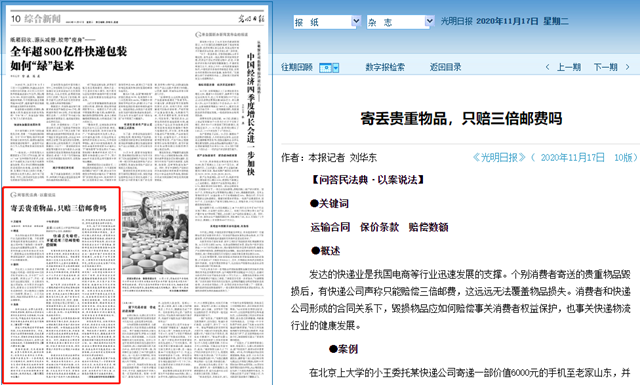
Task: Click the 数字报检索 link
Action: click(x=384, y=67)
